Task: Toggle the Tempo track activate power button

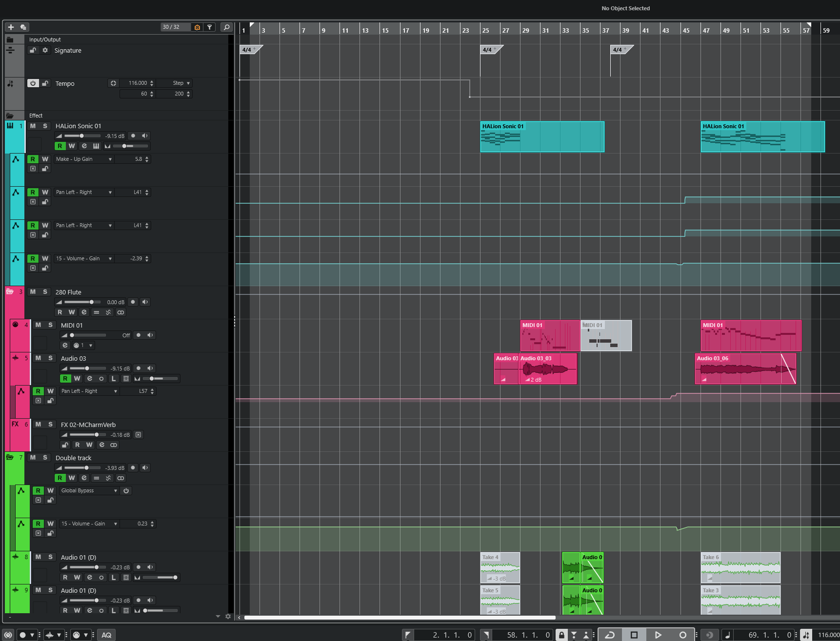Action: coord(33,83)
